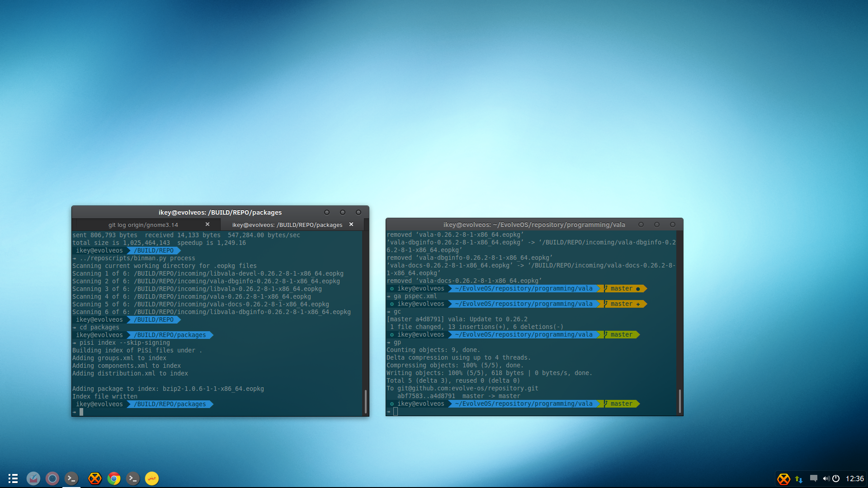The height and width of the screenshot is (488, 868).
Task: Open the network transfer arrows indicator
Action: point(799,479)
